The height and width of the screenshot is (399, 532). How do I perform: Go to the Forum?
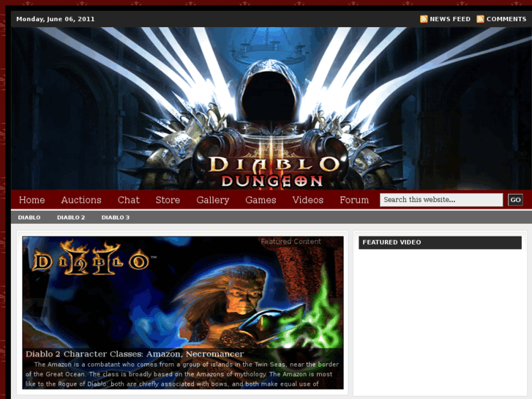point(354,200)
